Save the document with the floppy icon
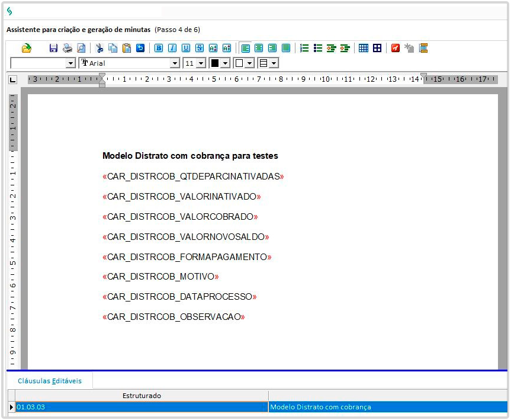511x420 pixels. pyautogui.click(x=54, y=49)
